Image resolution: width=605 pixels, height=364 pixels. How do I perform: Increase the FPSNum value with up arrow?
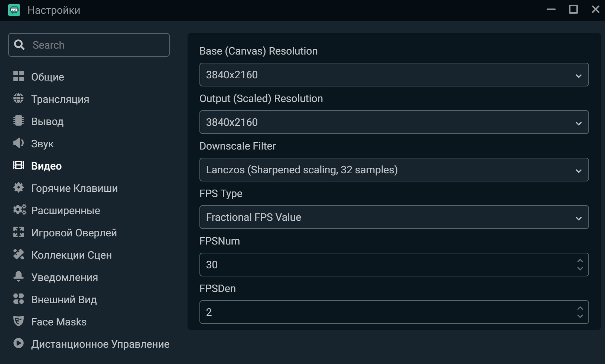(580, 261)
